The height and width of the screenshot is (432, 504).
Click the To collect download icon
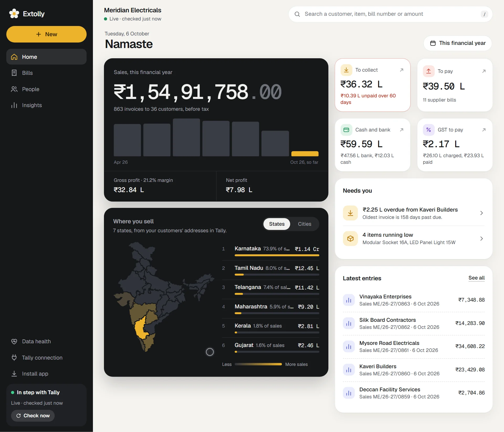[346, 70]
